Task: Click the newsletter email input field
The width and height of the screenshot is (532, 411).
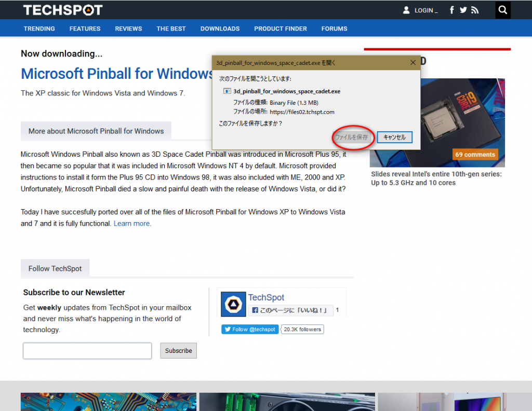Action: tap(87, 351)
